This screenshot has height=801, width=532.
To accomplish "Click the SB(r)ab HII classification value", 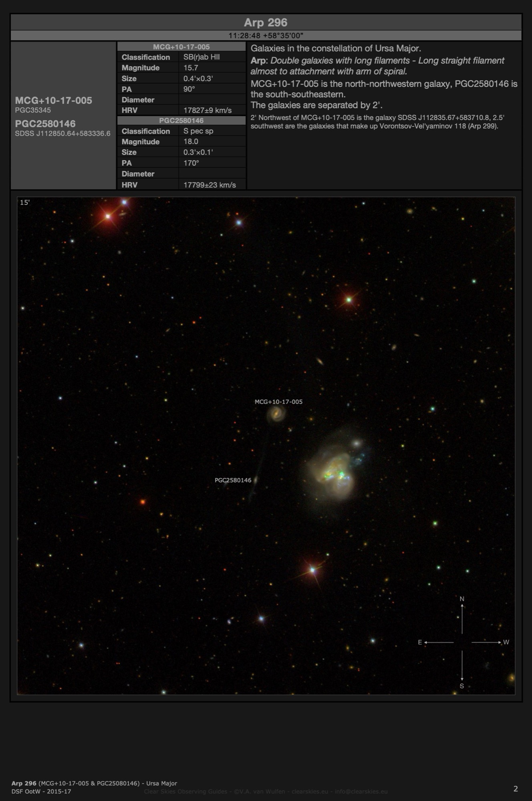I will click(x=202, y=57).
